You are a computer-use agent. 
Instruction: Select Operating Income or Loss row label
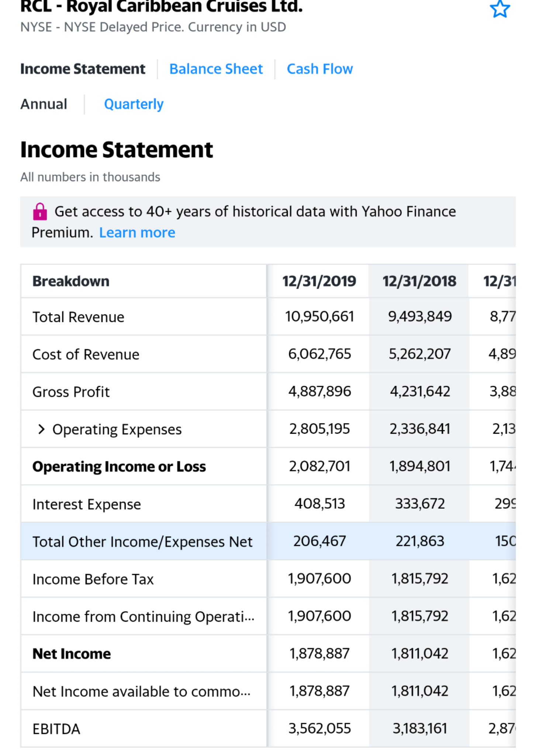(x=119, y=467)
